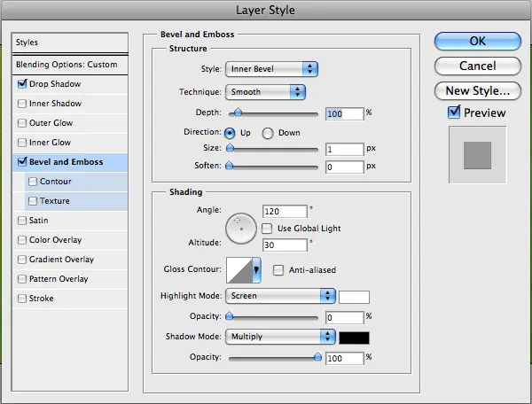
Task: Expand the Gloss Contour picker arrow
Action: [x=257, y=269]
